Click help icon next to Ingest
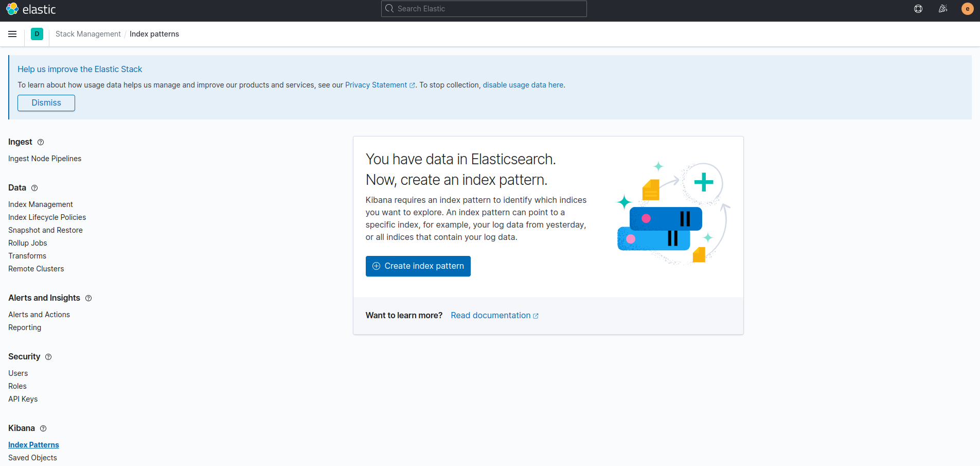 [41, 142]
